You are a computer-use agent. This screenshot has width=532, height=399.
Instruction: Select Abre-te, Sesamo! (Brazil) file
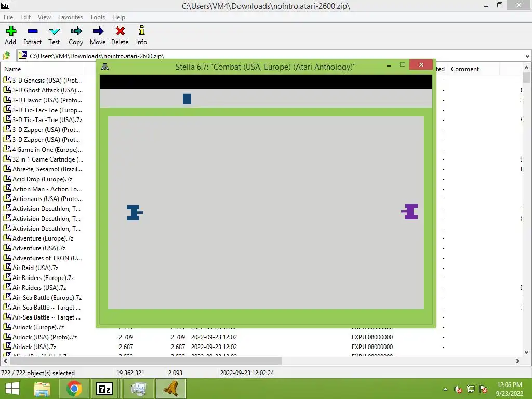point(47,169)
